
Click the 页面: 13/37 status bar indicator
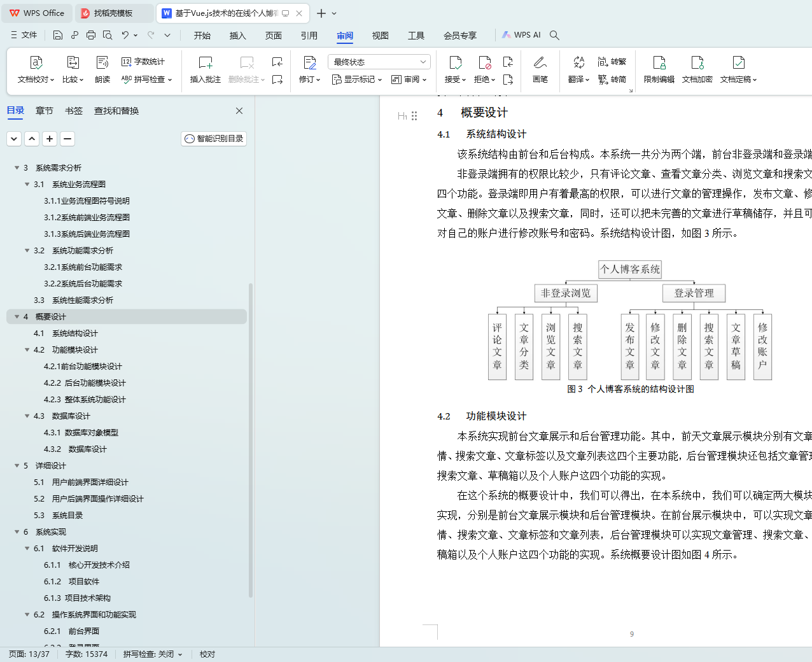pos(29,654)
